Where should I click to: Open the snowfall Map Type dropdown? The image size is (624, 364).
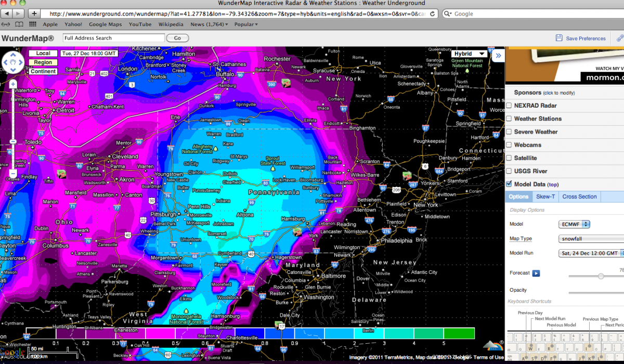(x=590, y=239)
